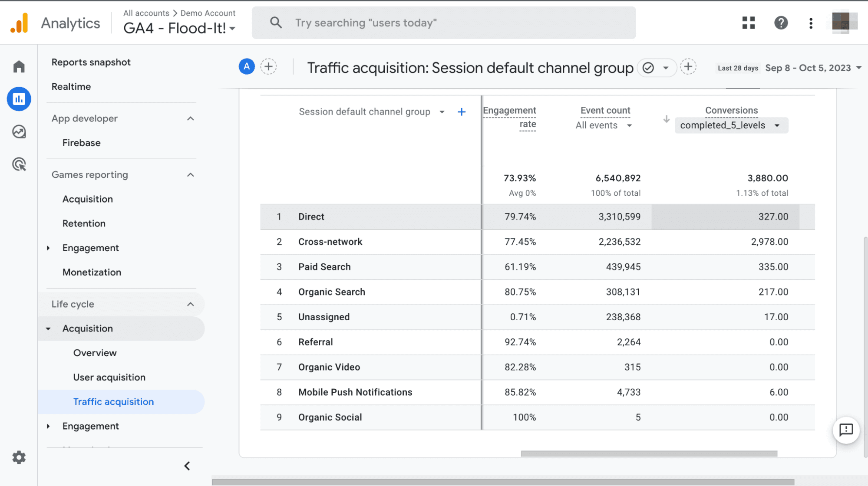Viewport: 868px width, 486px height.
Task: Open the Help question mark icon
Action: tap(780, 23)
